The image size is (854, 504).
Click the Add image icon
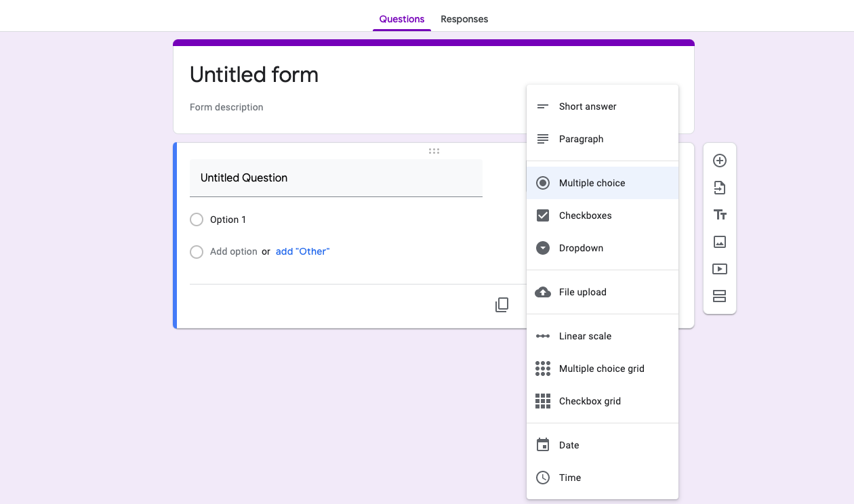tap(720, 242)
